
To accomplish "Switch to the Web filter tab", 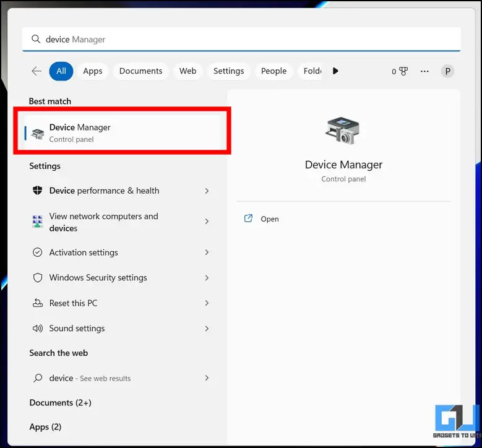I will pyautogui.click(x=188, y=71).
